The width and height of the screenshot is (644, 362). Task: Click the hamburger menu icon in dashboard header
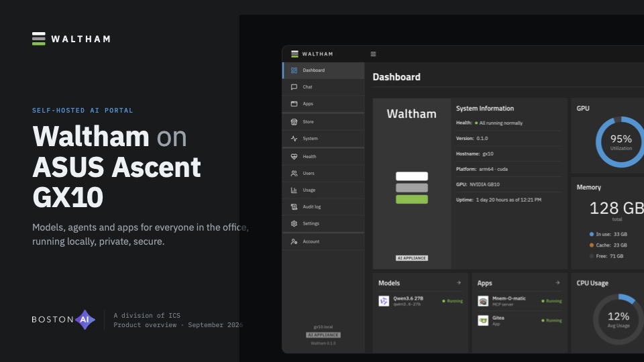[373, 54]
